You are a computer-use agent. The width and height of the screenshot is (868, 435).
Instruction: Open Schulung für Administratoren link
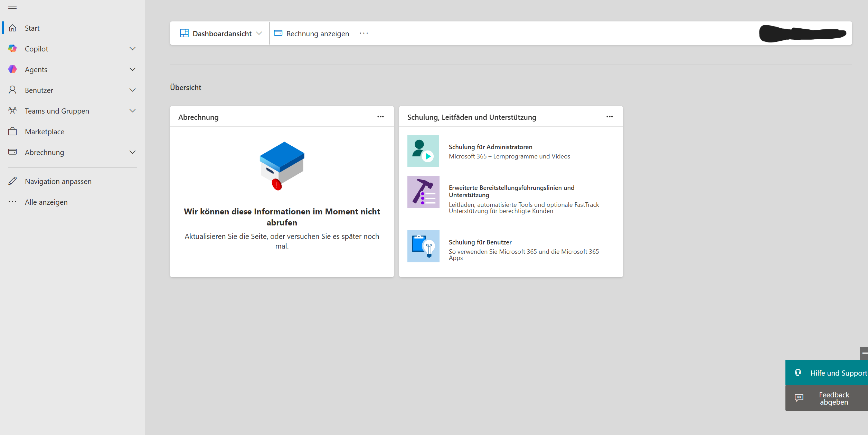pyautogui.click(x=490, y=147)
